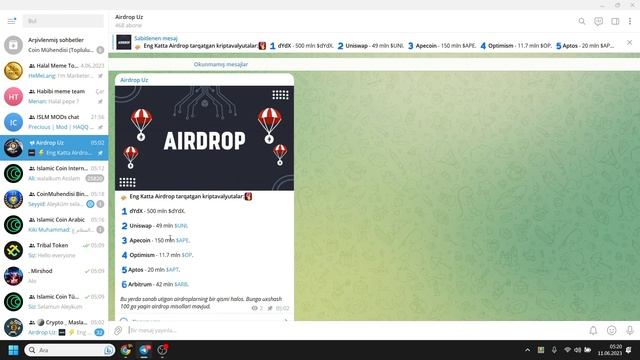Click the Windows taskbar search box

point(69,350)
